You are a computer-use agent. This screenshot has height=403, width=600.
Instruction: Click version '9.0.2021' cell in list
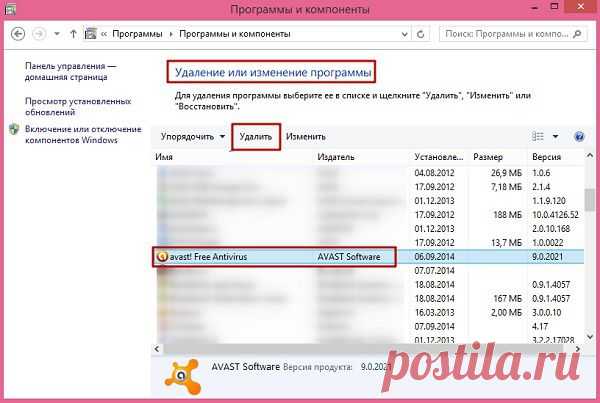(548, 257)
